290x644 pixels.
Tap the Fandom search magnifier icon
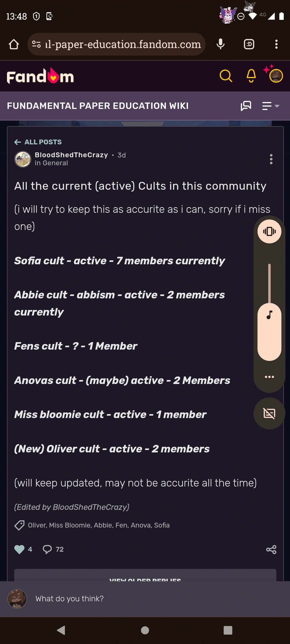[226, 76]
